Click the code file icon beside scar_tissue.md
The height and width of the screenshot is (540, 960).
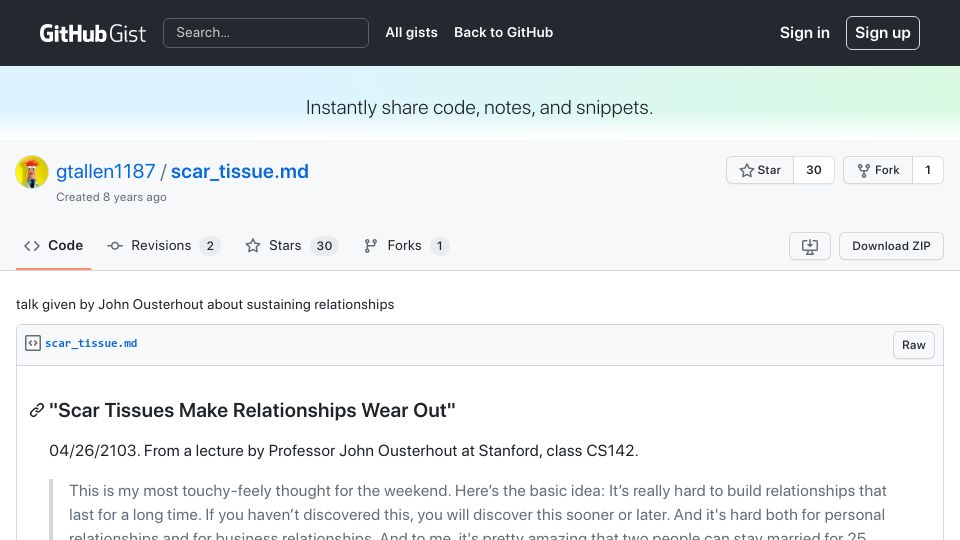[x=33, y=343]
